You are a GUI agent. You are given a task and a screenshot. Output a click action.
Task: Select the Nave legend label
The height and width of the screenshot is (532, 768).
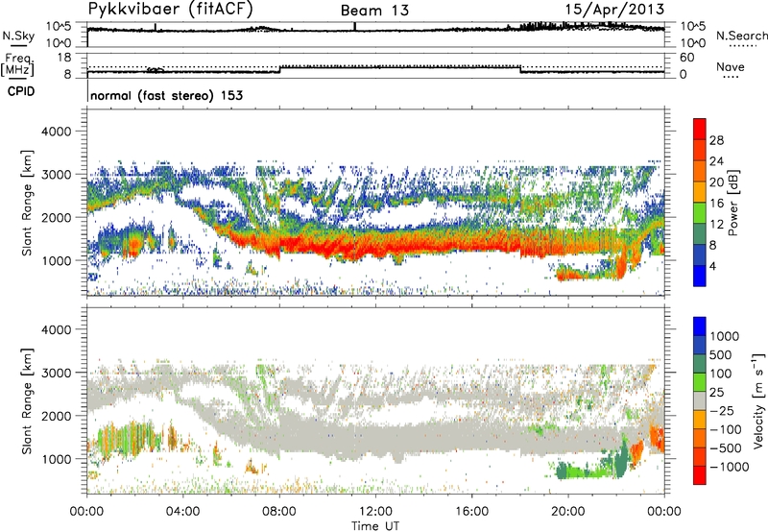(731, 66)
